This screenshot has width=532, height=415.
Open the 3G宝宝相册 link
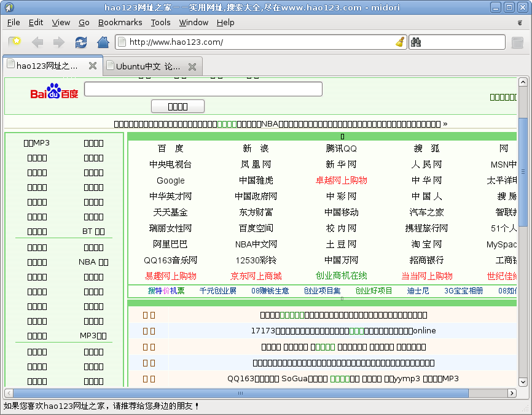[463, 291]
